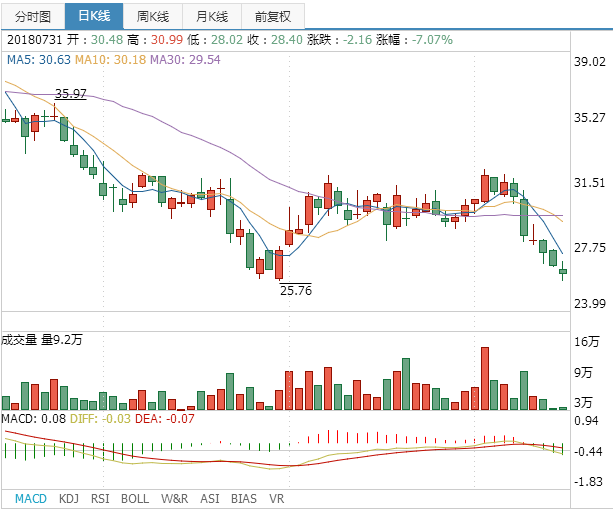
Task: Open the 前复权 tab
Action: pos(273,16)
